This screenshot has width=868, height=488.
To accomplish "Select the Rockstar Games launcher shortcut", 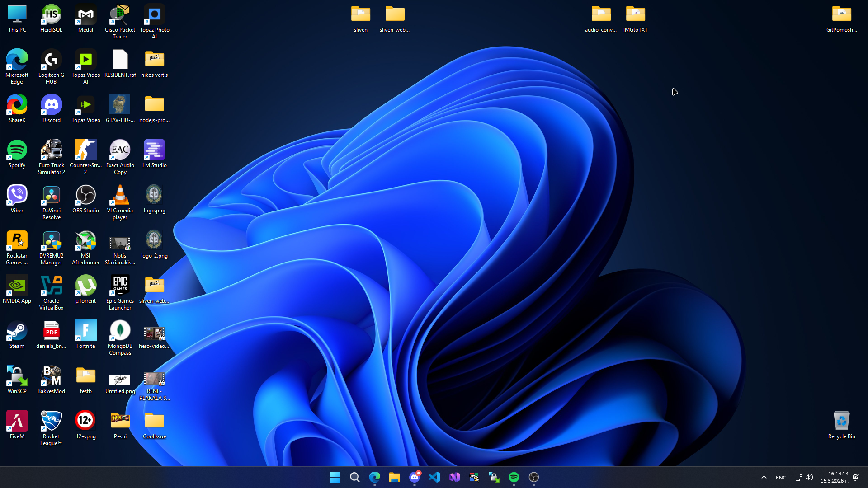I will click(17, 248).
